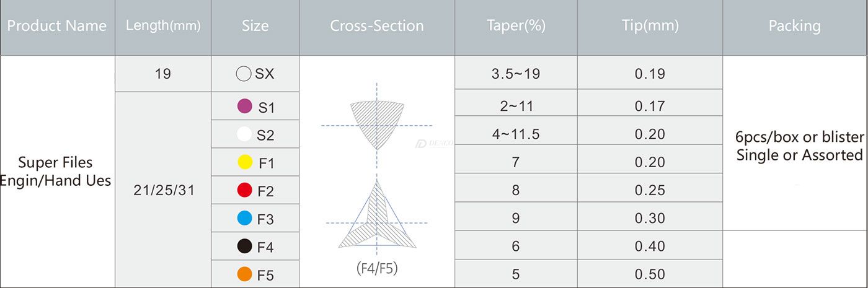Click the Product Name column header
This screenshot has width=868, height=288.
57,26
